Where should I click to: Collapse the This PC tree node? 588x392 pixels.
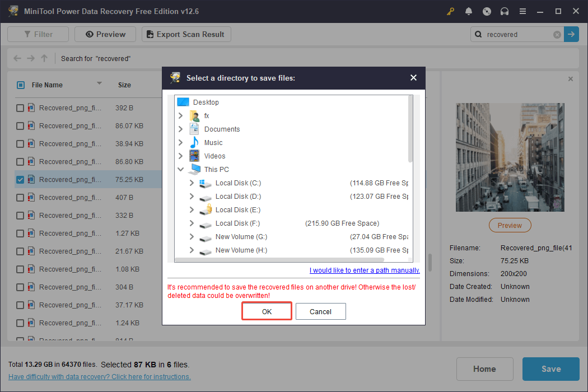[x=180, y=169]
